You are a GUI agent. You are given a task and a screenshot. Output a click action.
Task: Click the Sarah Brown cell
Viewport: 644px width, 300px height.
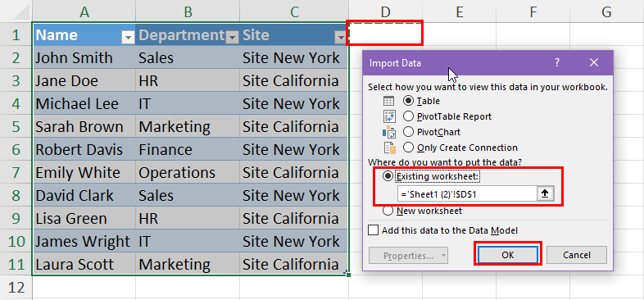(x=84, y=126)
